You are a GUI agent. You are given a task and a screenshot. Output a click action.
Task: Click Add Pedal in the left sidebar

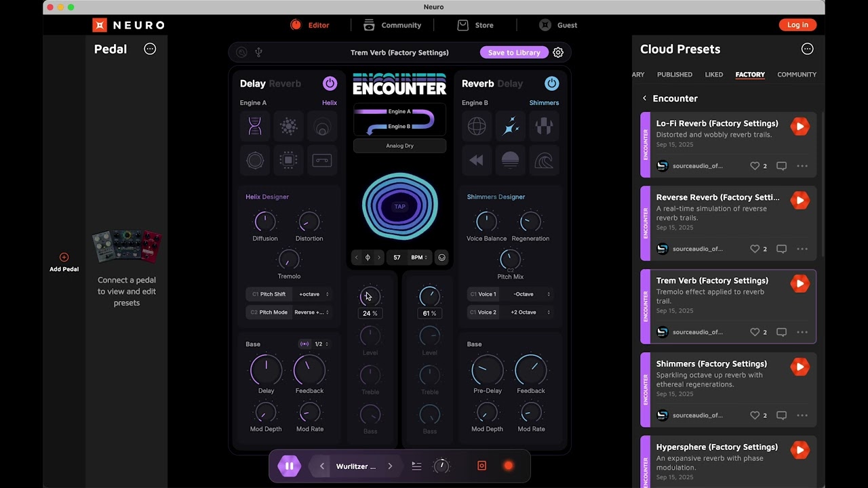pos(64,263)
